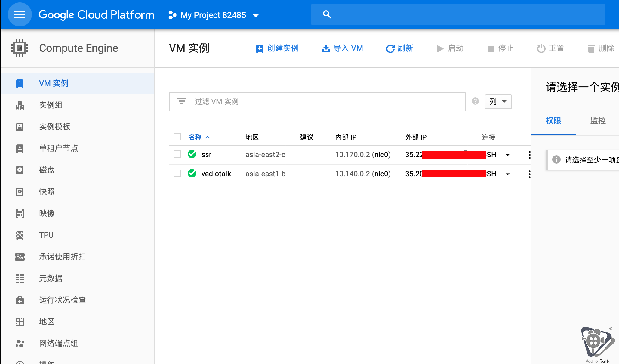Open VM 实例 in the sidebar
The height and width of the screenshot is (364, 619).
78,83
